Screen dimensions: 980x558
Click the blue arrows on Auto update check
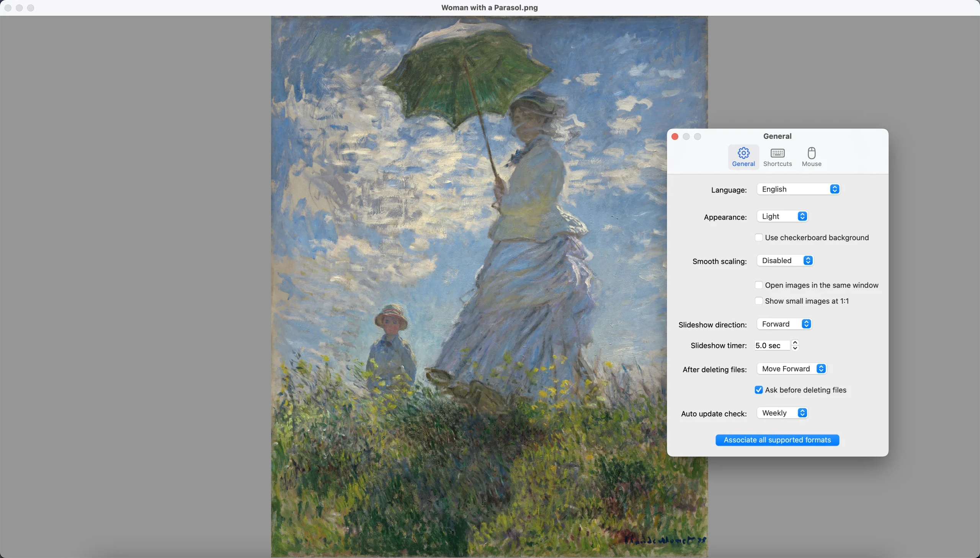[x=802, y=413]
